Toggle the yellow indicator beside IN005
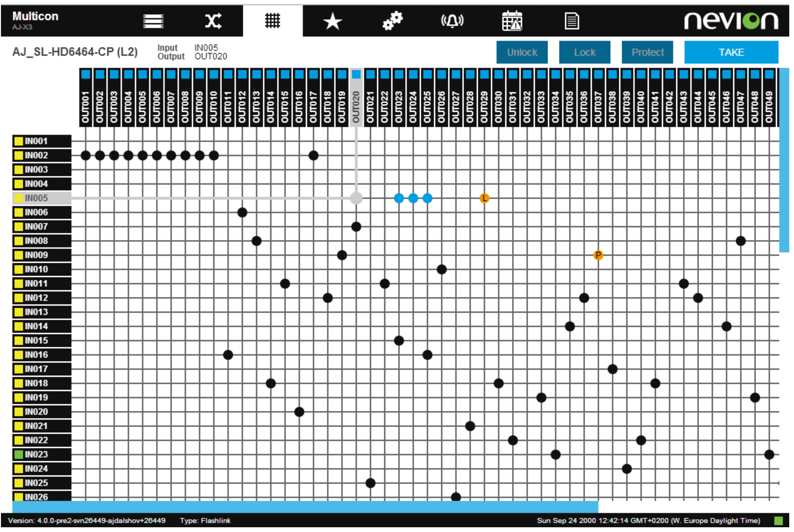The height and width of the screenshot is (532, 794). pyautogui.click(x=18, y=198)
